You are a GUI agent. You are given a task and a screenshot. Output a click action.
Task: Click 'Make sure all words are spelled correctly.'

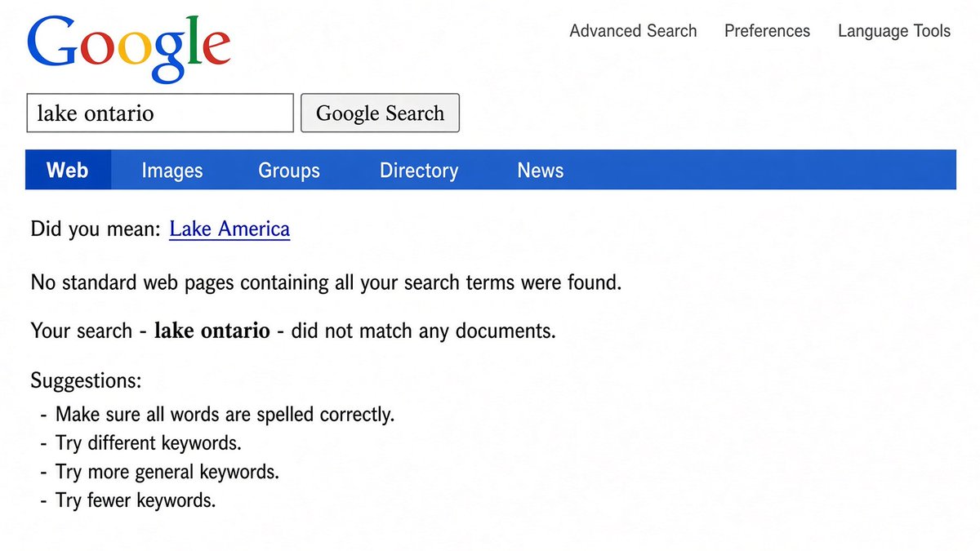(x=225, y=415)
